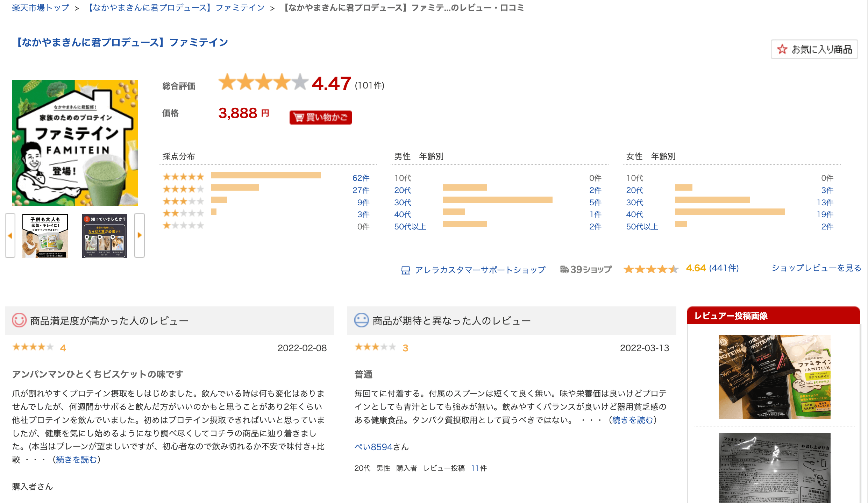Screen dimensions: 868x503
Task: Click the next thumbnail arrow
Action: click(140, 235)
